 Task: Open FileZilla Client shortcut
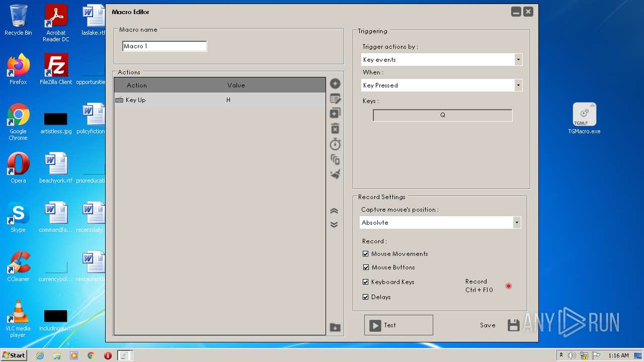[56, 69]
